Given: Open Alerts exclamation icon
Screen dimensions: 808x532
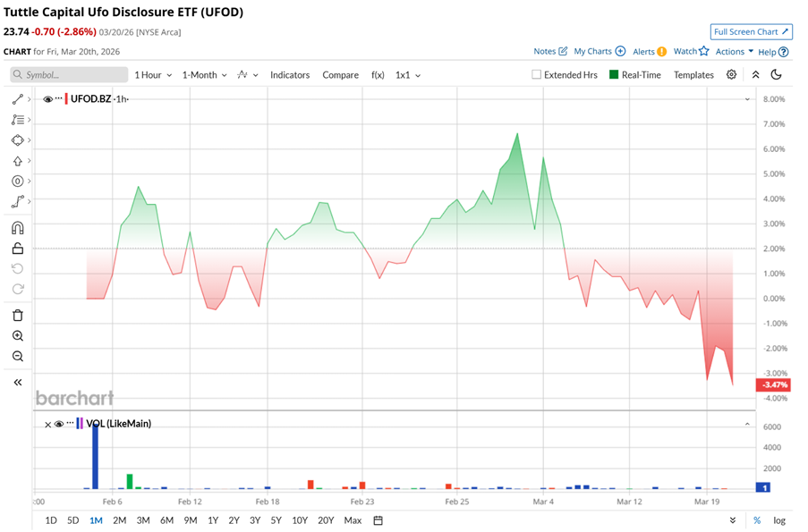Looking at the screenshot, I should 661,52.
